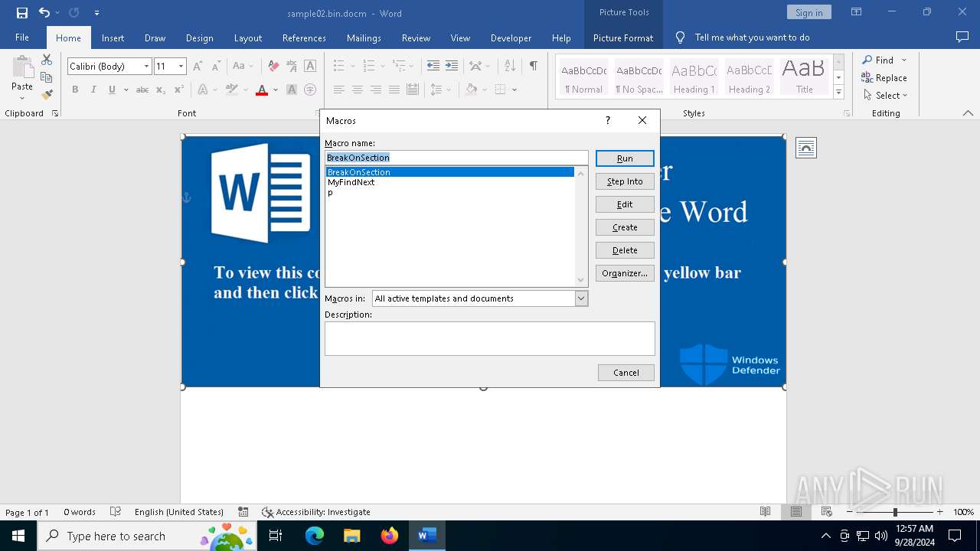Click the Save icon in title bar
This screenshot has width=980, height=551.
22,12
